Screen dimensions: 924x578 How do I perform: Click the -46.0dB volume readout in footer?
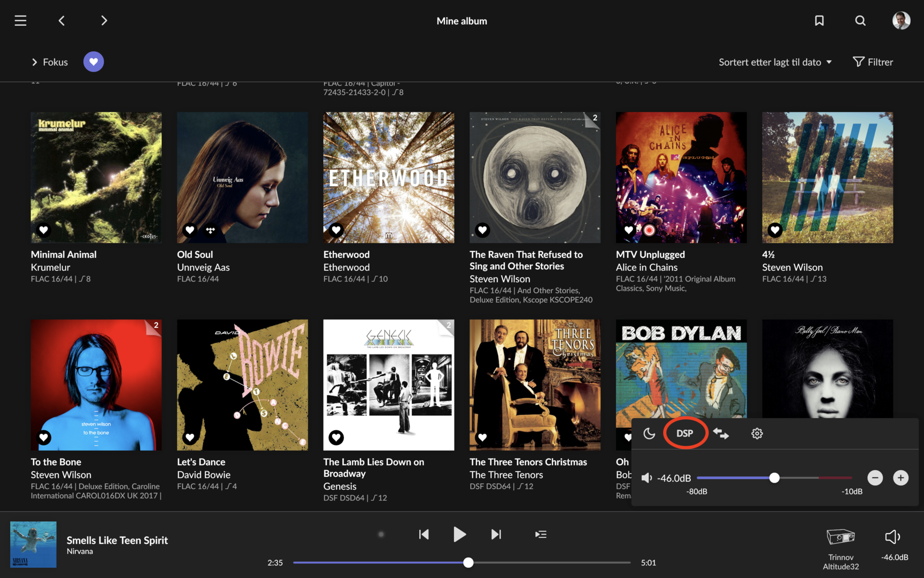click(x=895, y=557)
